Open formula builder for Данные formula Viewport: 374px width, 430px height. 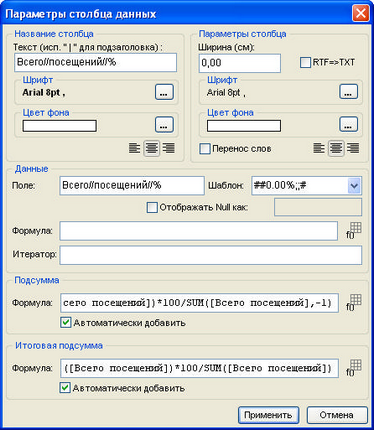[x=354, y=231]
